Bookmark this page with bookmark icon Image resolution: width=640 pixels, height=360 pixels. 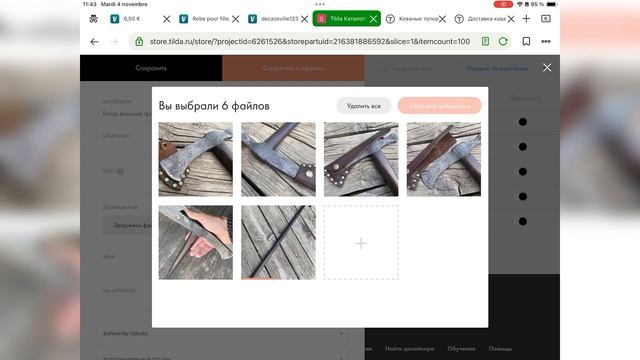click(x=527, y=41)
